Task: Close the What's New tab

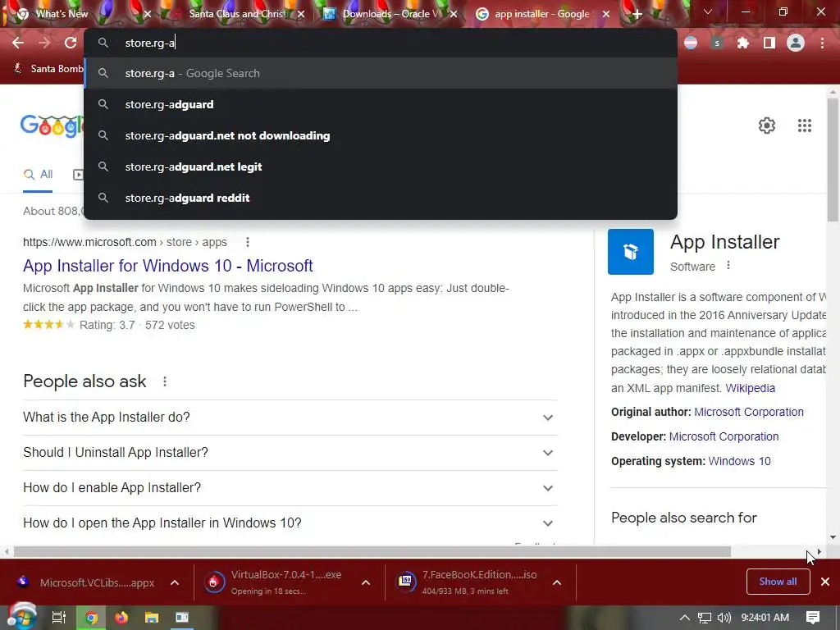Action: (x=148, y=15)
